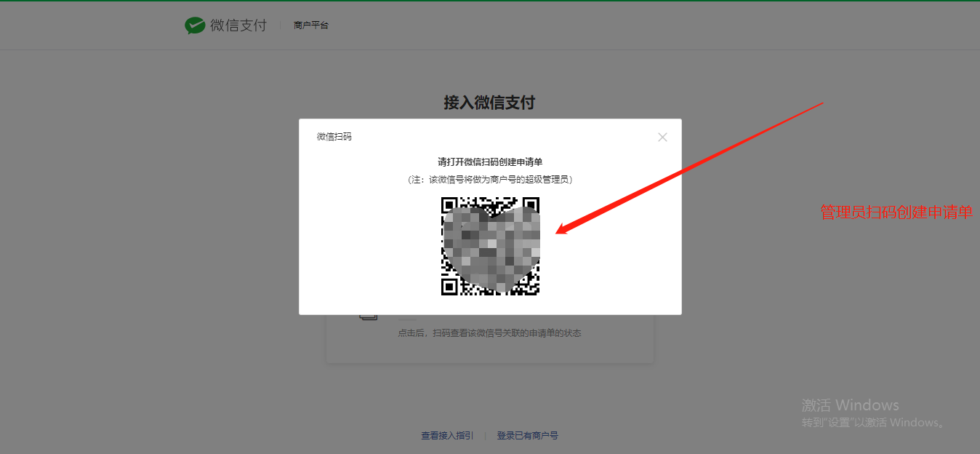Click the 微信支付 brand text in header

click(238, 25)
